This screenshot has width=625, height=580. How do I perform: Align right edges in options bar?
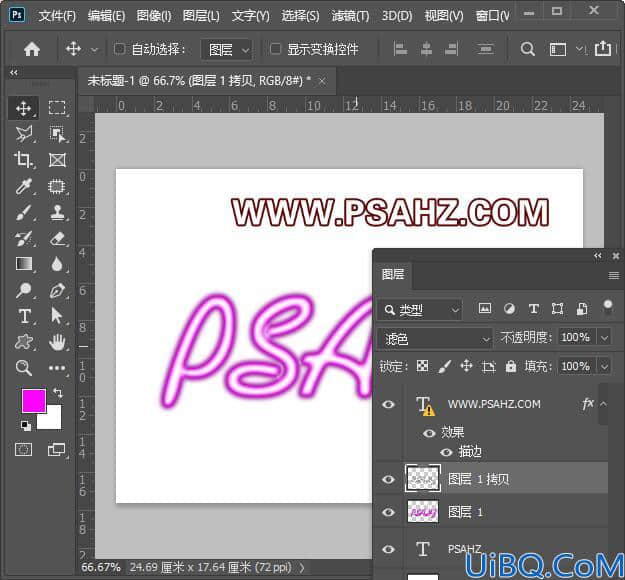452,49
